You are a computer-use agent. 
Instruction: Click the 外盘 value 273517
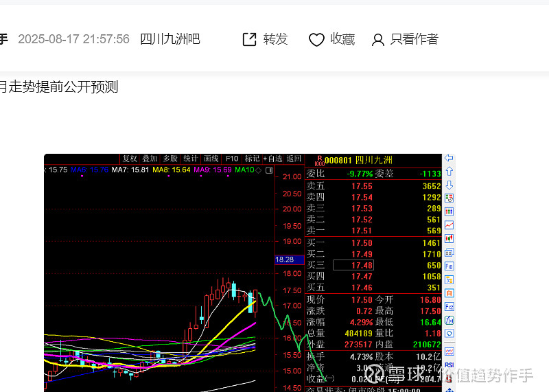(x=359, y=345)
